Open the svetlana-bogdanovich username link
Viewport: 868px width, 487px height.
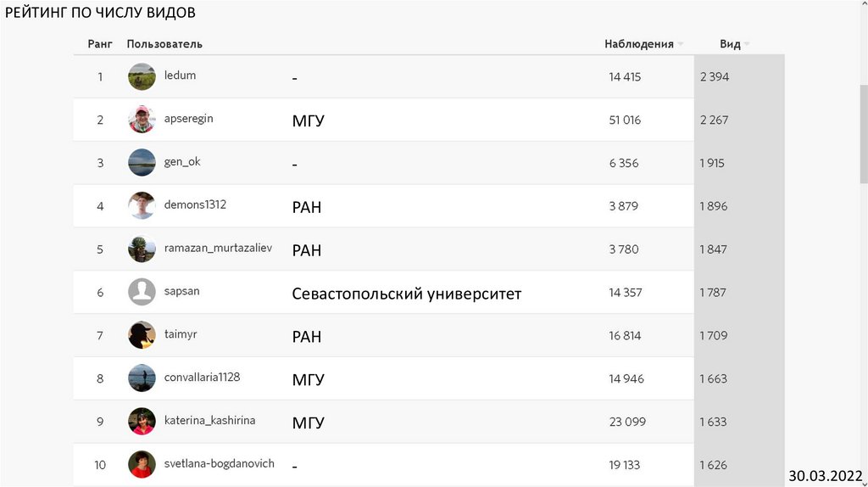[x=219, y=464]
